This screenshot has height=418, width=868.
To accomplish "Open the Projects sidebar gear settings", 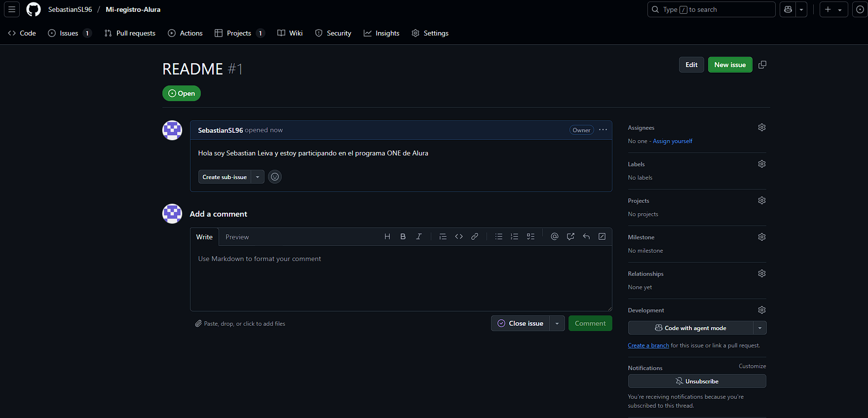I will (x=762, y=200).
